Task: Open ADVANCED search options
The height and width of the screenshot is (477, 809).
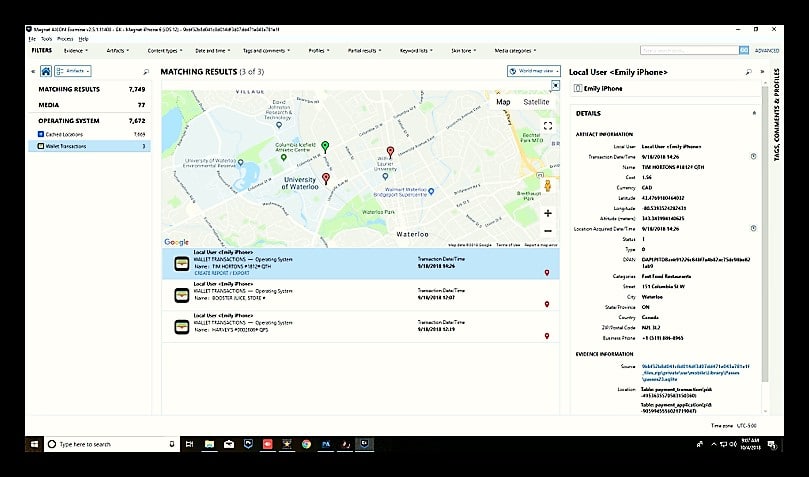Action: 767,51
